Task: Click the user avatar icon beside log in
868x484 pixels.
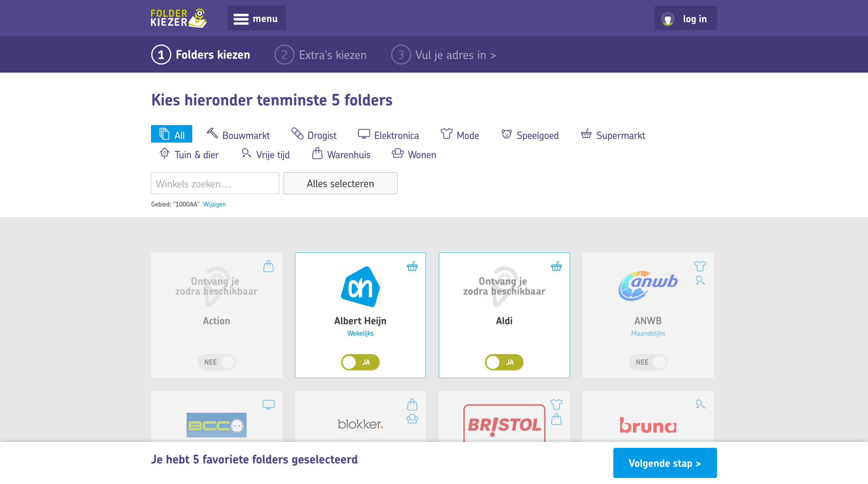Action: tap(667, 19)
